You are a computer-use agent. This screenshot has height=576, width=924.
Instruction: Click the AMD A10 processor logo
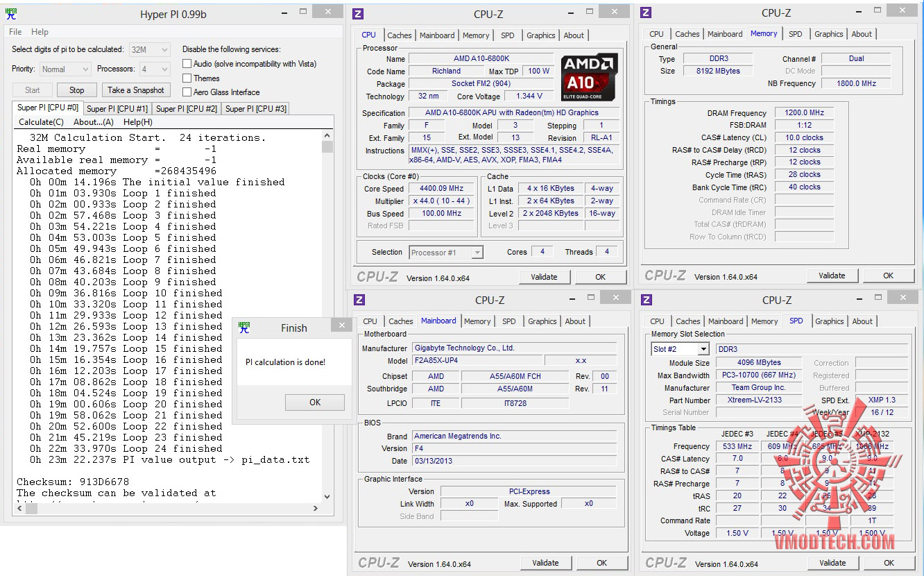pyautogui.click(x=589, y=77)
